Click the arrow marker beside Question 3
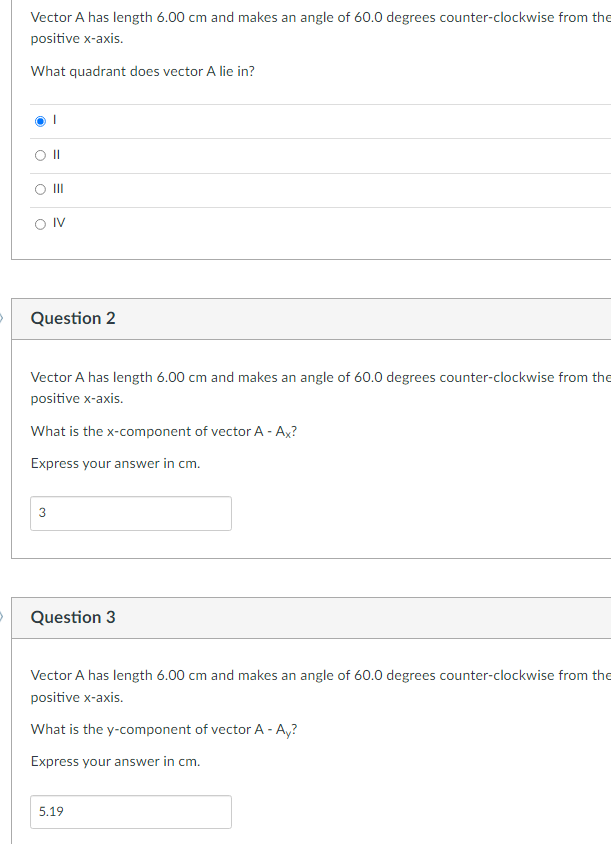The image size is (611, 844). 3,617
